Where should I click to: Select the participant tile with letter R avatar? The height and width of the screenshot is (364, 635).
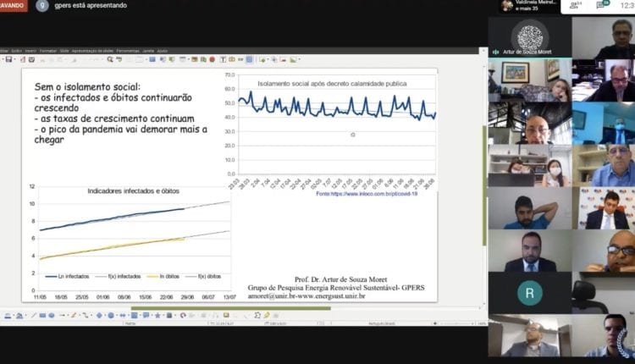click(530, 293)
